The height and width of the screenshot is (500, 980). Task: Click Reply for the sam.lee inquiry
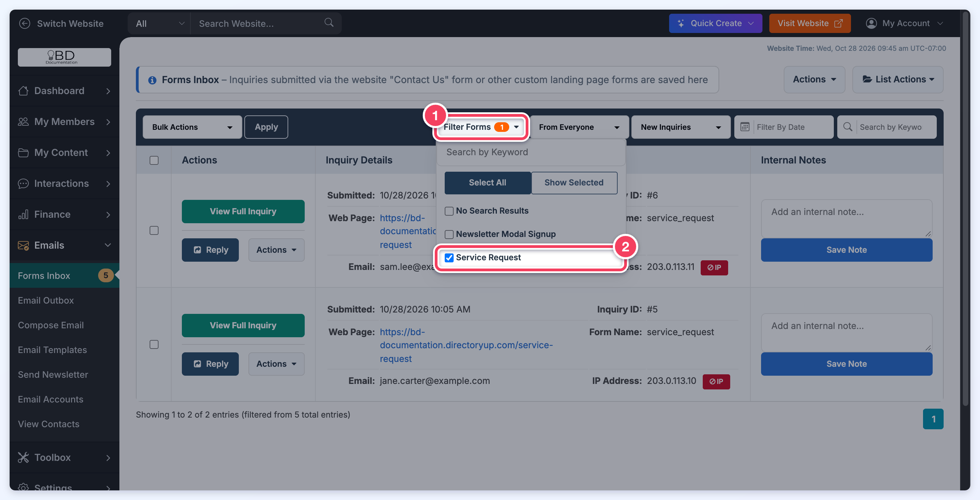(x=210, y=250)
